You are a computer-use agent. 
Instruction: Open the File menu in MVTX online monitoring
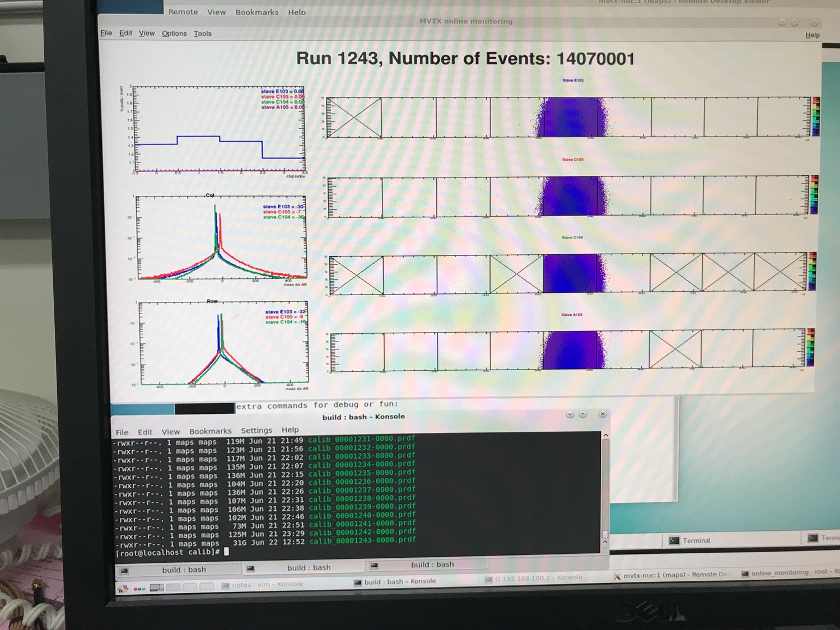point(106,33)
